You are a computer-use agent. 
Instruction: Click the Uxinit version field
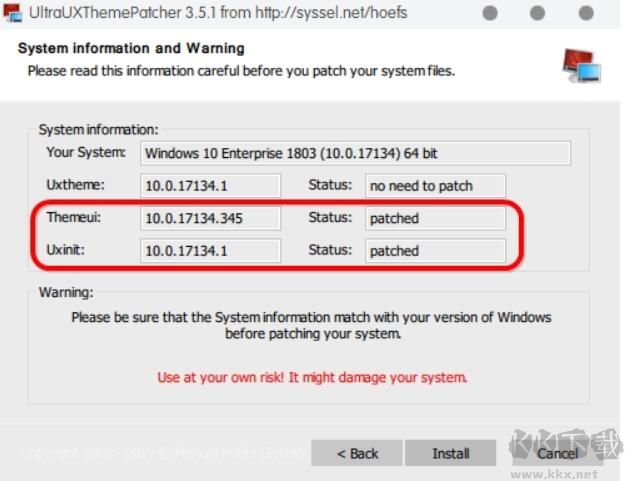(210, 250)
